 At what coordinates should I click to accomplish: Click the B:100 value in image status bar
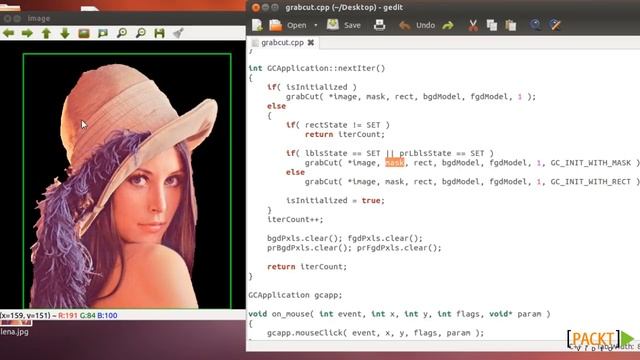107,315
